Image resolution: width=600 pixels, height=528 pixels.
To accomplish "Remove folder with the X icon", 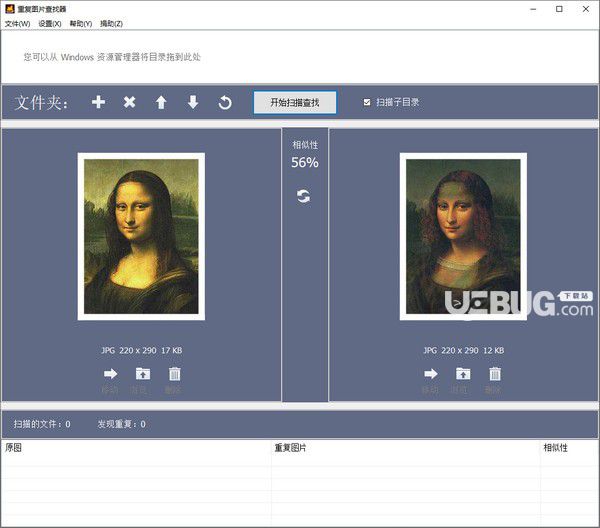I will [x=130, y=102].
